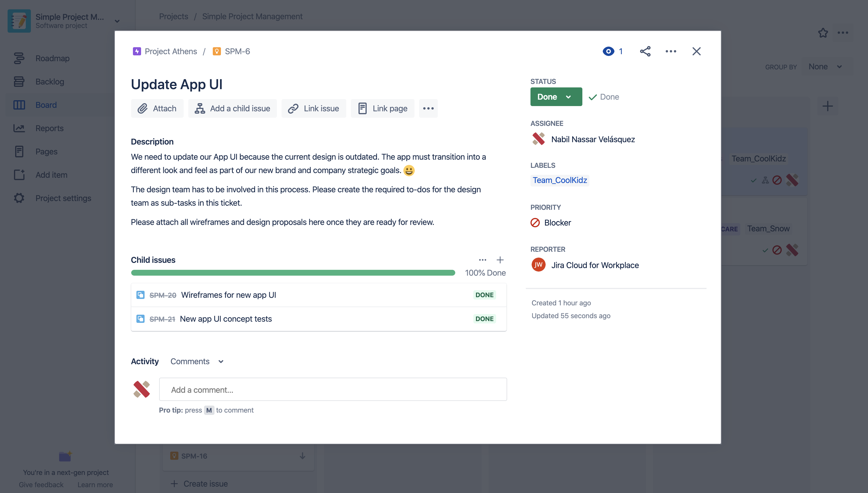Open the Done status dropdown

pos(556,97)
